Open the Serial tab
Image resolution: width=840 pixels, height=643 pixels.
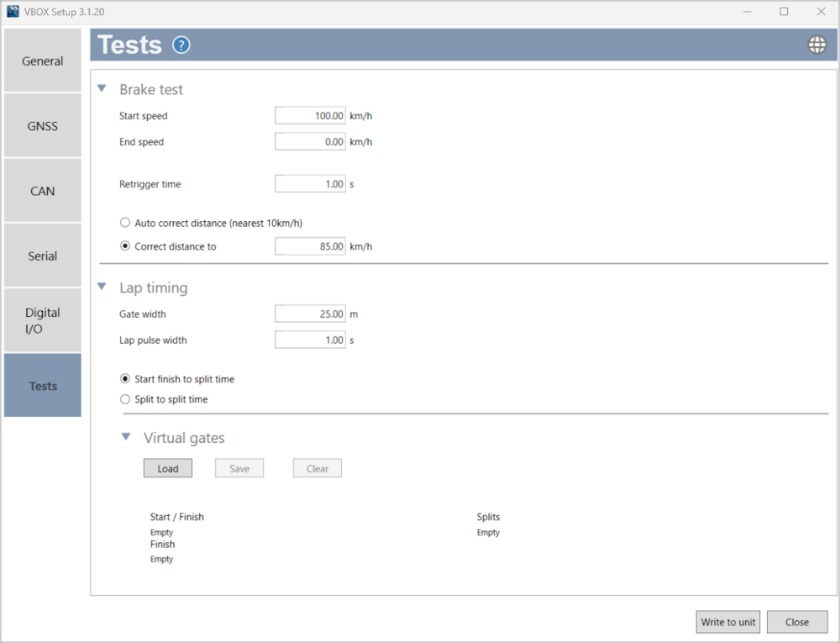tap(42, 256)
